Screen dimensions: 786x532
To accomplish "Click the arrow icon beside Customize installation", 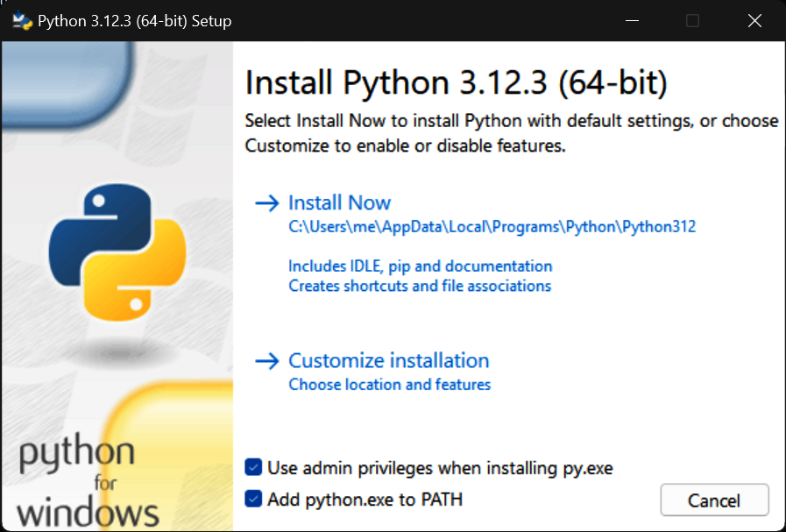I will [266, 361].
